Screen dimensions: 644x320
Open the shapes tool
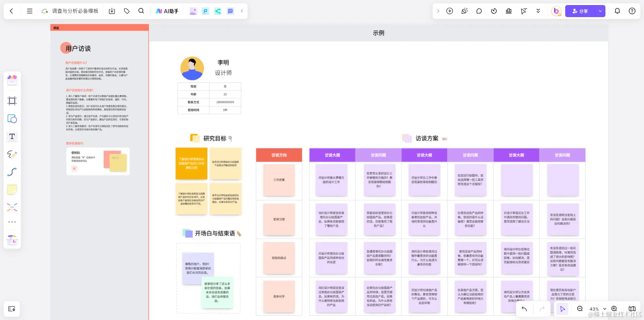(x=12, y=119)
